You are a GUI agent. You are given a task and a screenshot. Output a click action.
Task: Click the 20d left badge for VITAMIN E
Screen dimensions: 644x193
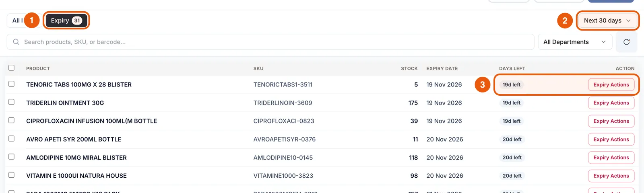(512, 176)
